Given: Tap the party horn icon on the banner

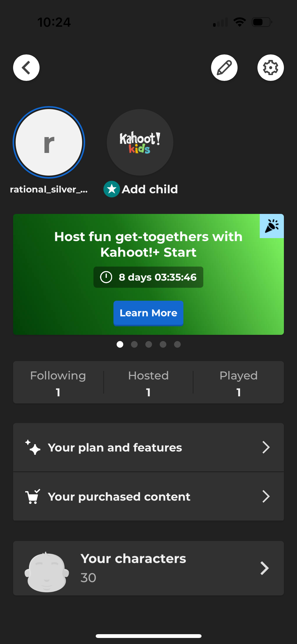Looking at the screenshot, I should pos(272,226).
